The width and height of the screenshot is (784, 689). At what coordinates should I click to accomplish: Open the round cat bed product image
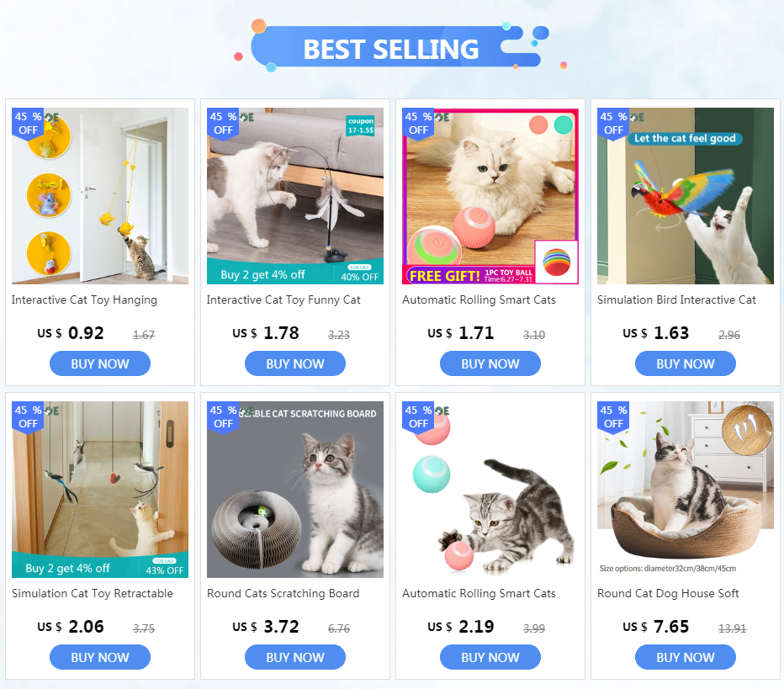[x=686, y=490]
